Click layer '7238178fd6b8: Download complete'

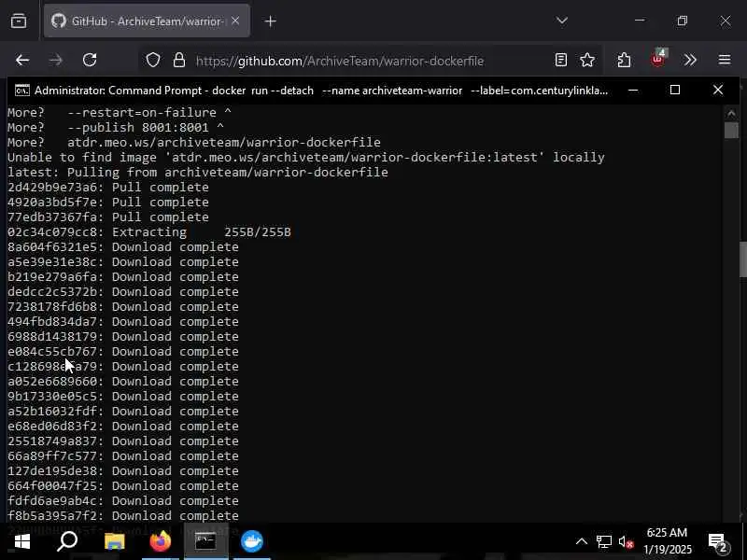123,306
